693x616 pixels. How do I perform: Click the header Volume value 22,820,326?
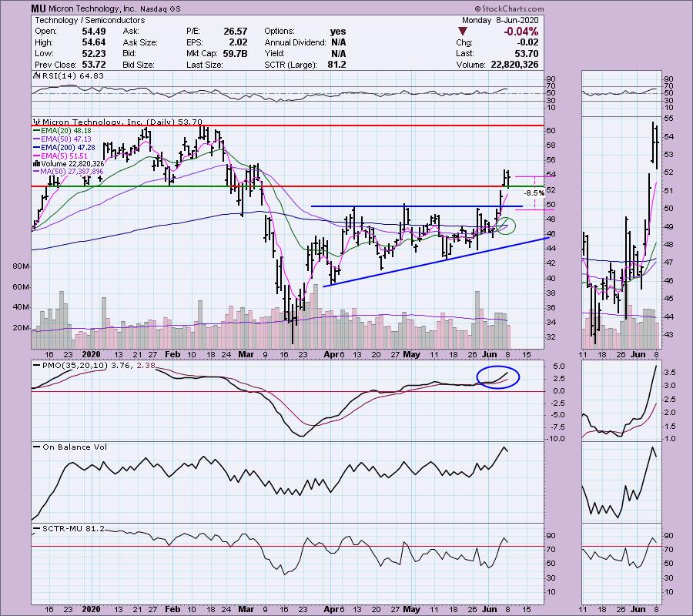(x=514, y=65)
